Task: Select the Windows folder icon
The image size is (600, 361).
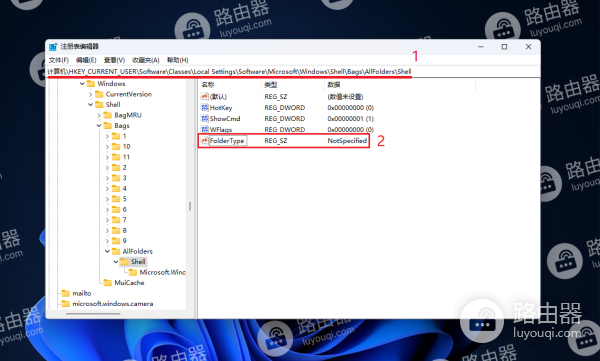Action: point(91,83)
